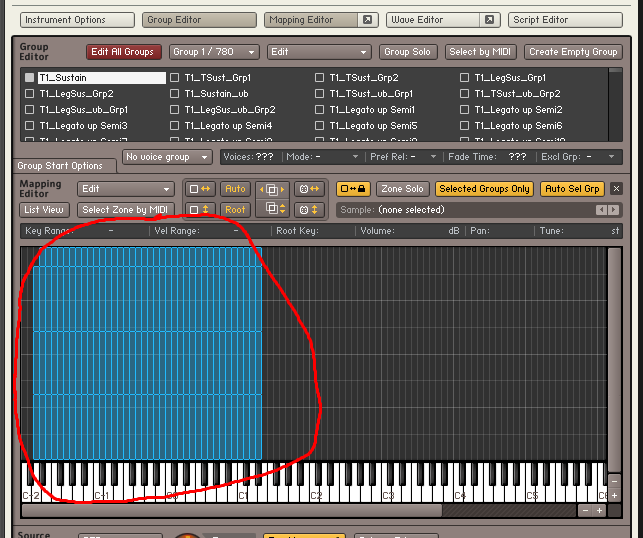Click the Root auto button
This screenshot has width=643, height=538.
coord(235,210)
